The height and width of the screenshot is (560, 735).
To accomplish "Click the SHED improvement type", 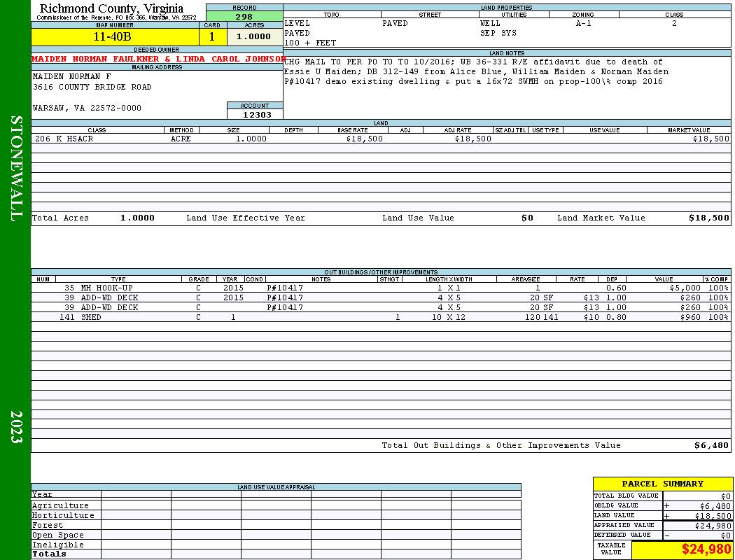I will point(91,317).
